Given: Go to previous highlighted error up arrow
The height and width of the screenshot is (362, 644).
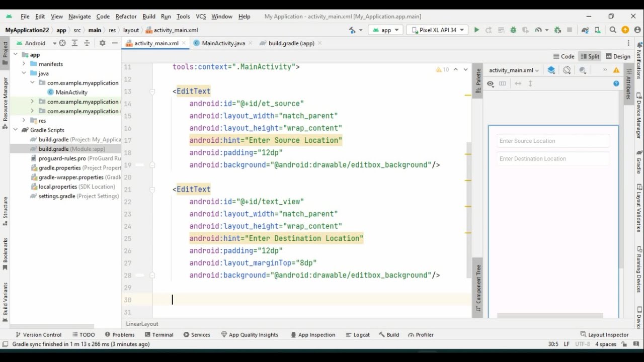Looking at the screenshot, I should coord(456,69).
